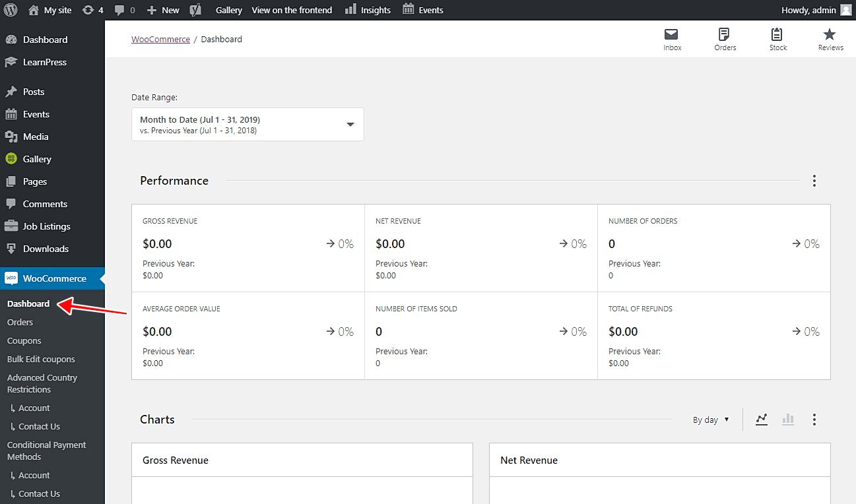The image size is (856, 504).
Task: Select Coupons in the WooCommerce sidebar menu
Action: point(24,340)
